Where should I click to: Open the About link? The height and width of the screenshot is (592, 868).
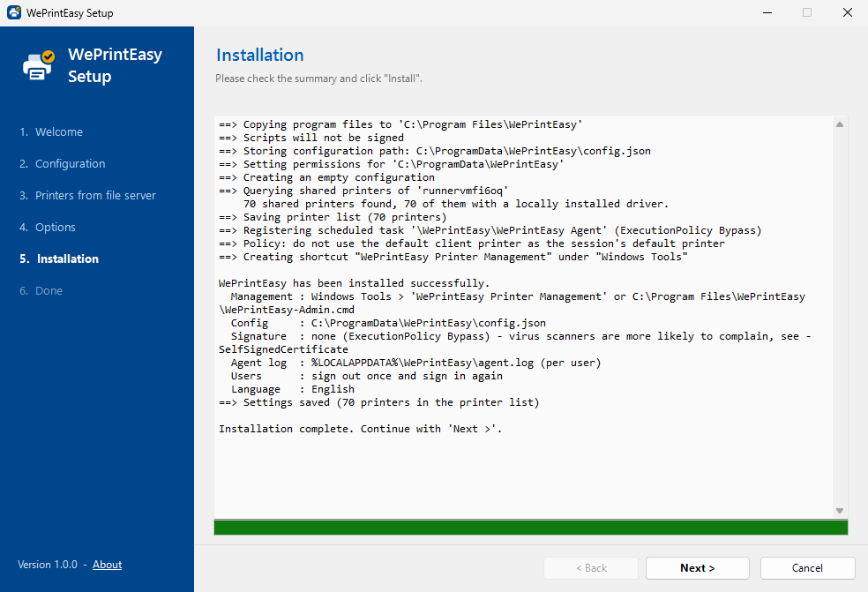point(107,565)
